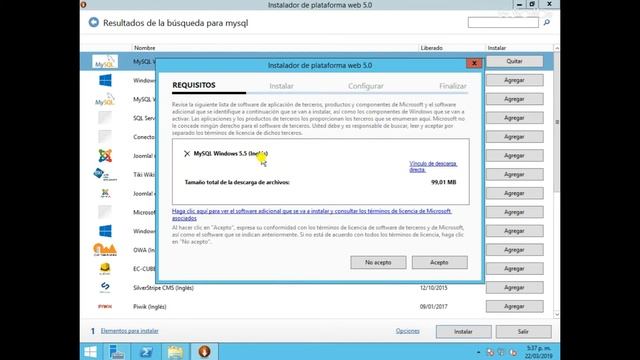This screenshot has width=640, height=360.
Task: Click the Web Platform Installer taskbar icon
Action: click(x=204, y=351)
